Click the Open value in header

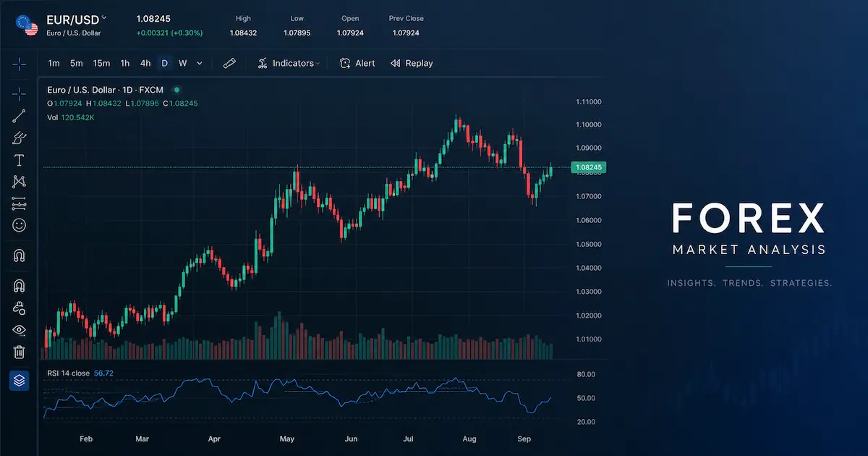point(350,33)
